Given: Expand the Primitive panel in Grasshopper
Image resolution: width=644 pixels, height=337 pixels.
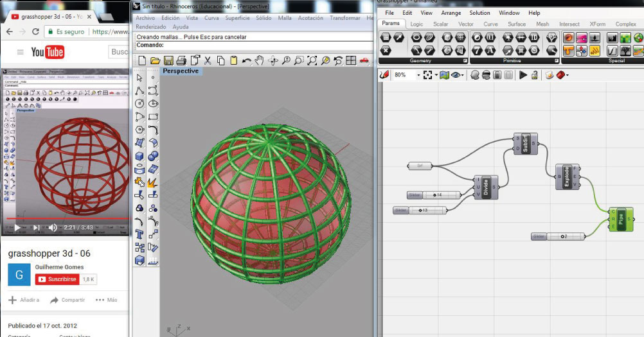Looking at the screenshot, I should pyautogui.click(x=557, y=61).
